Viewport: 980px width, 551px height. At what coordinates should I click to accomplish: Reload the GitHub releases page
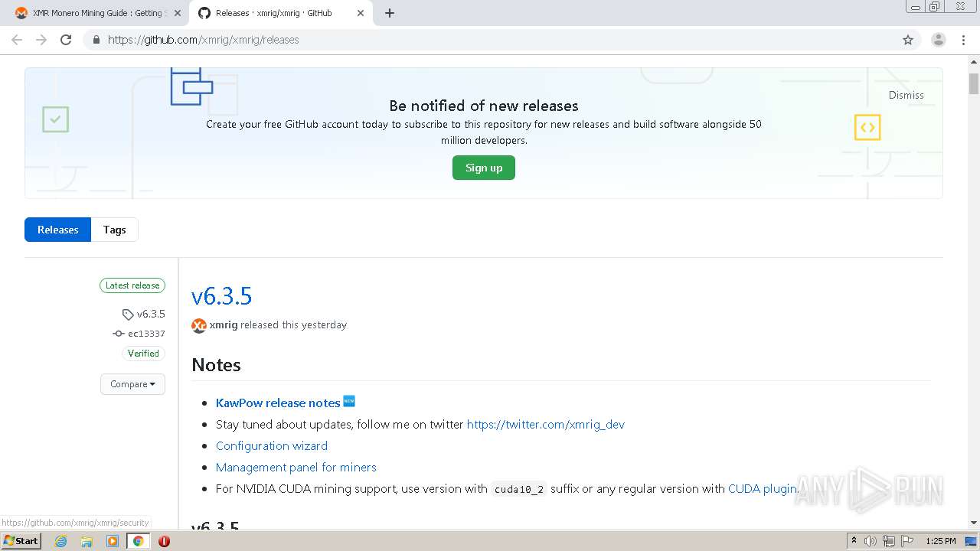pos(66,40)
